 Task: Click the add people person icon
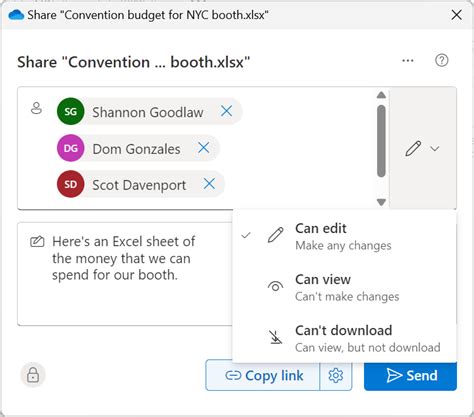(x=36, y=108)
